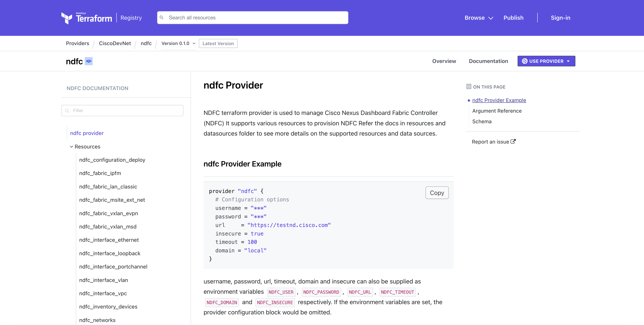Open ndfc_fabric_lan_classic resource doc
Viewport: 644px width, 325px height.
[x=108, y=187]
